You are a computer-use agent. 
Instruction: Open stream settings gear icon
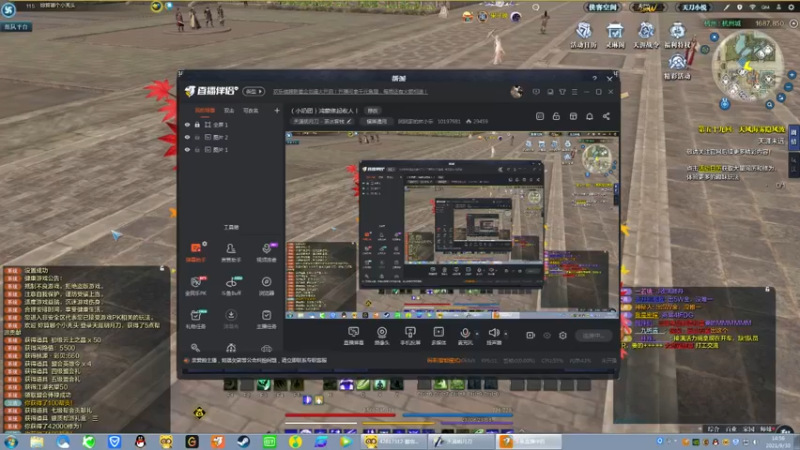(563, 335)
